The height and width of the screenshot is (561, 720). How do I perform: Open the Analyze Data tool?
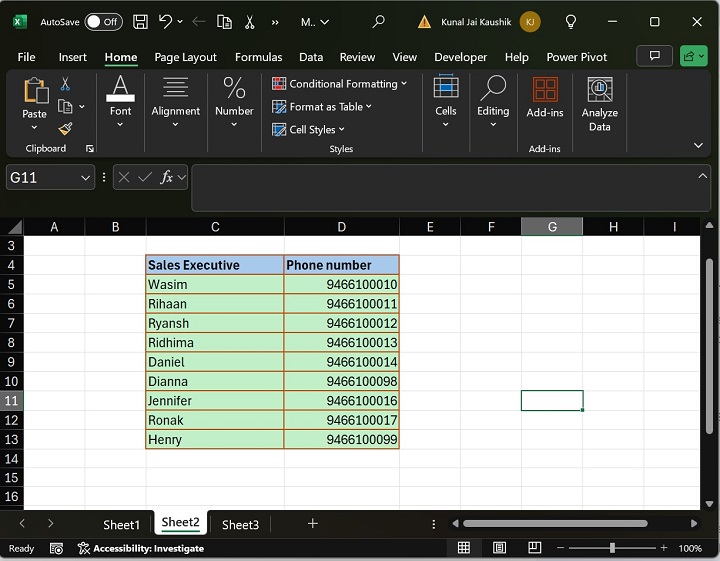point(599,104)
